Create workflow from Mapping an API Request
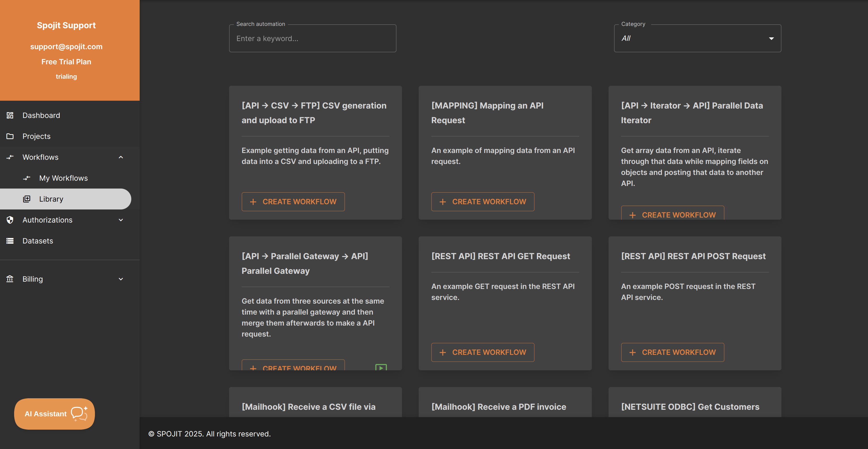868x449 pixels. (483, 201)
